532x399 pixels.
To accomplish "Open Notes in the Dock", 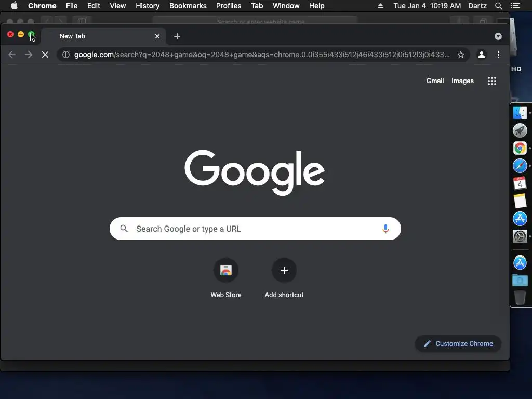I will 520,201.
